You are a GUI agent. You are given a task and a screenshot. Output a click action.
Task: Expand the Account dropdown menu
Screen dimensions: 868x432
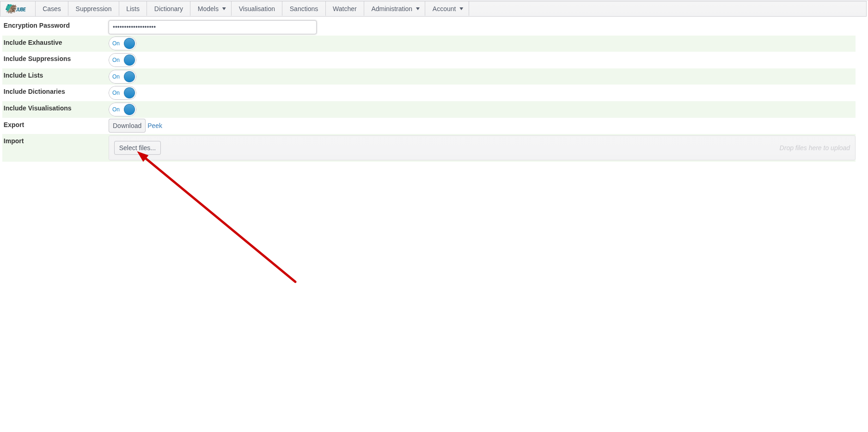[x=447, y=9]
